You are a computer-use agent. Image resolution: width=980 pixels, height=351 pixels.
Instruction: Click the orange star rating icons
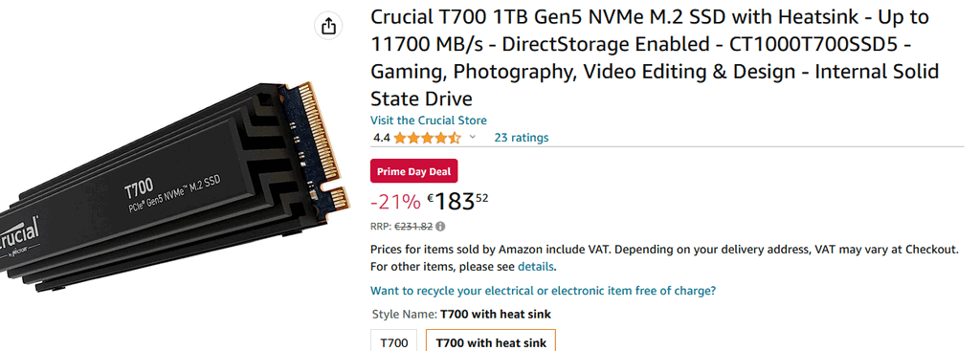point(427,138)
